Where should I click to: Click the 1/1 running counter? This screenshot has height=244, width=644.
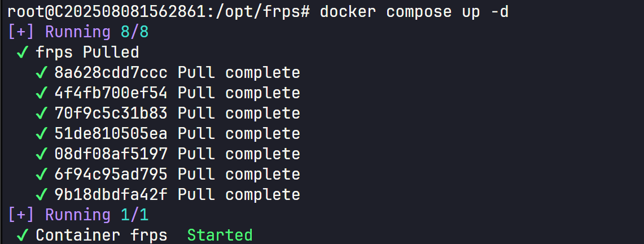click(x=134, y=215)
